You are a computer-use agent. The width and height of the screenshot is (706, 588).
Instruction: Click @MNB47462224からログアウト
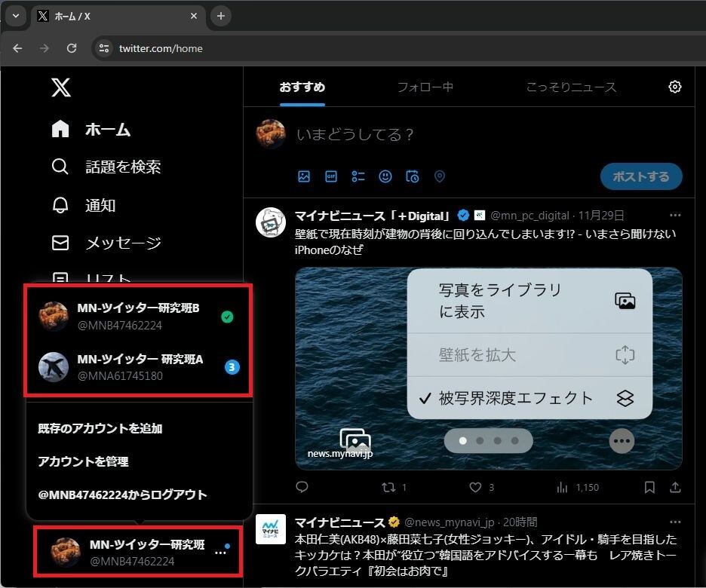click(x=122, y=495)
